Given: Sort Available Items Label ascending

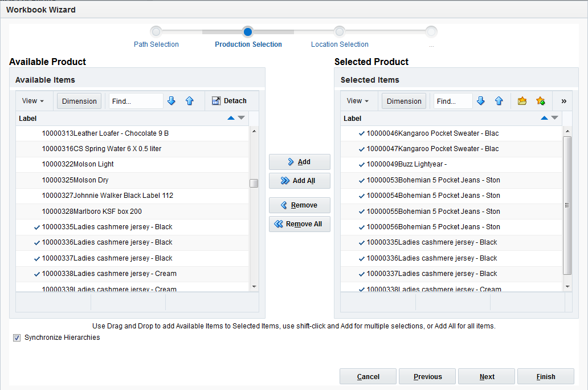Looking at the screenshot, I should [231, 118].
